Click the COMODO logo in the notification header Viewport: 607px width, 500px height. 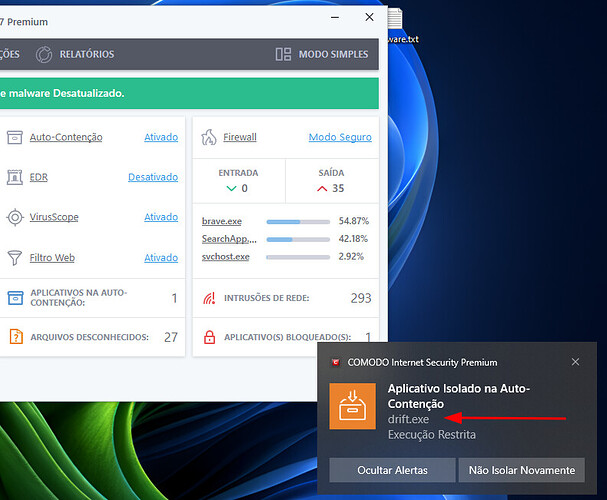coord(336,363)
